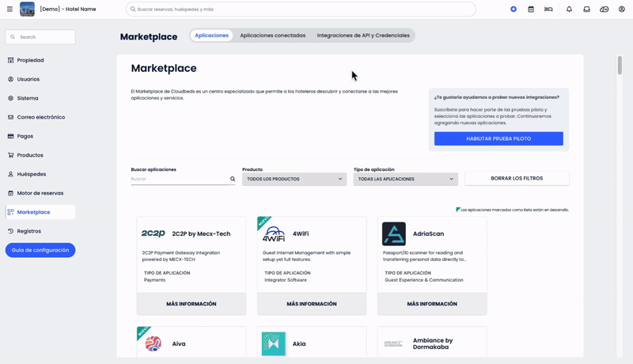Image resolution: width=633 pixels, height=364 pixels.
Task: Open the notifications bell
Action: 569,9
